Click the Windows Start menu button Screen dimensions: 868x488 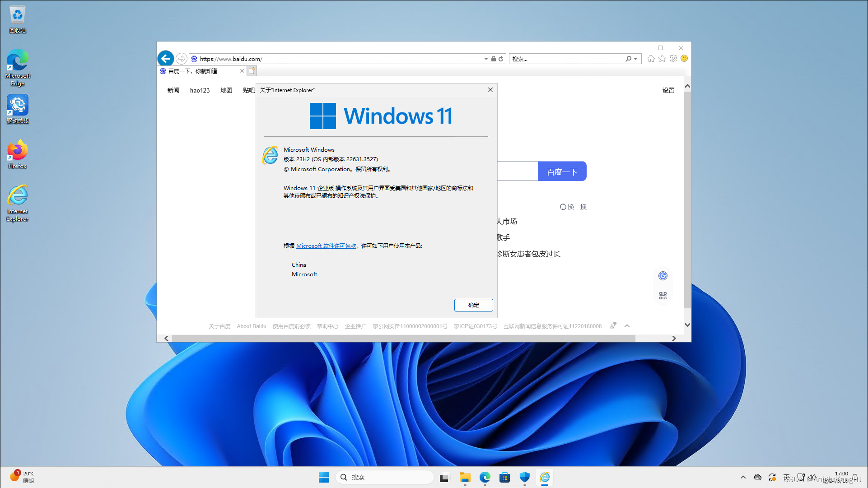coord(324,477)
